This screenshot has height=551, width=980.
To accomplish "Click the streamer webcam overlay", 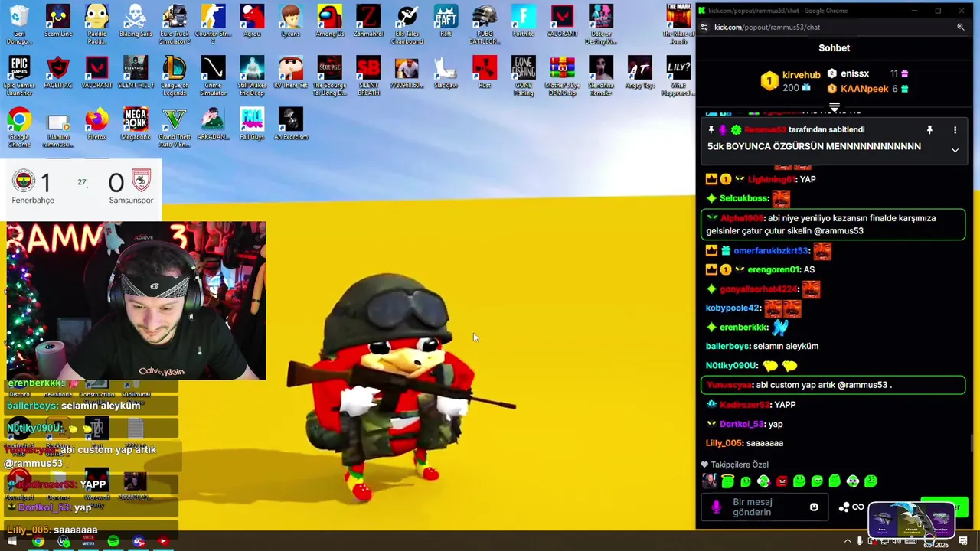I will click(136, 301).
